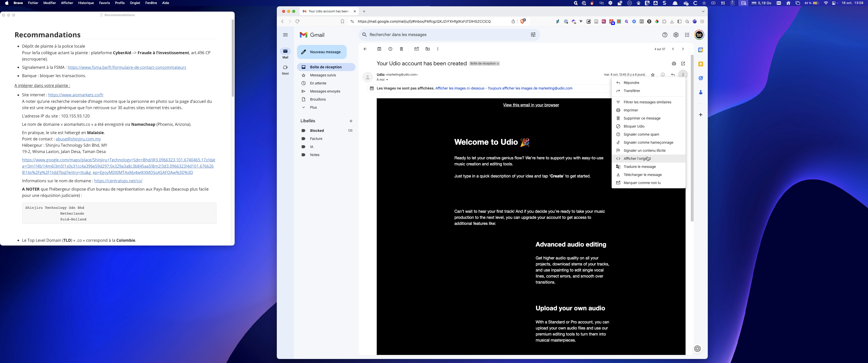868x363 pixels.
Task: Open Google Calendar side panel icon
Action: (x=700, y=50)
